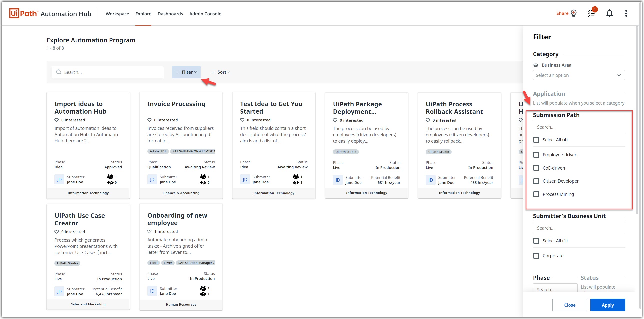Open the tasks checklist icon
The image size is (644, 319).
(x=591, y=13)
